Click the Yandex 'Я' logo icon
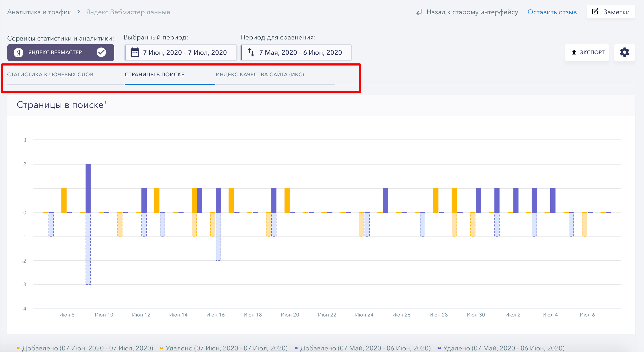Image resolution: width=644 pixels, height=352 pixels. [x=18, y=53]
